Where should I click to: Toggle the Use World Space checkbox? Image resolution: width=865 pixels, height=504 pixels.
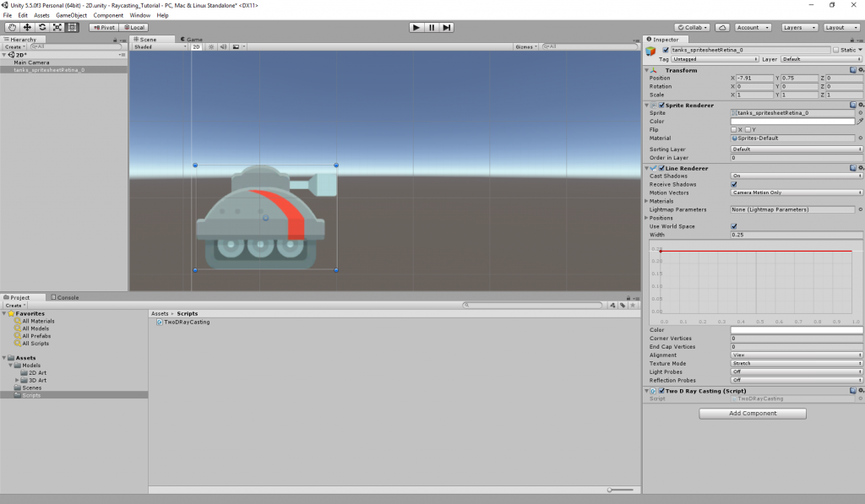click(x=734, y=226)
